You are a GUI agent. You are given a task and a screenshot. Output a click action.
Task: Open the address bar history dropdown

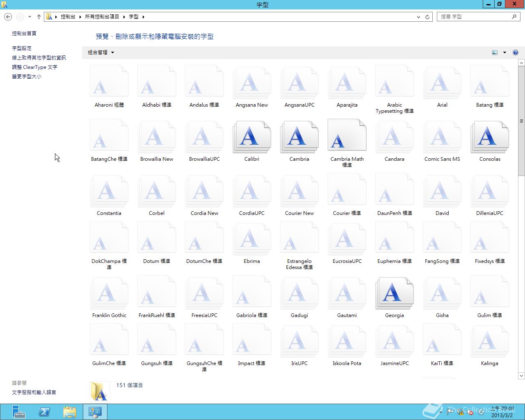point(418,17)
